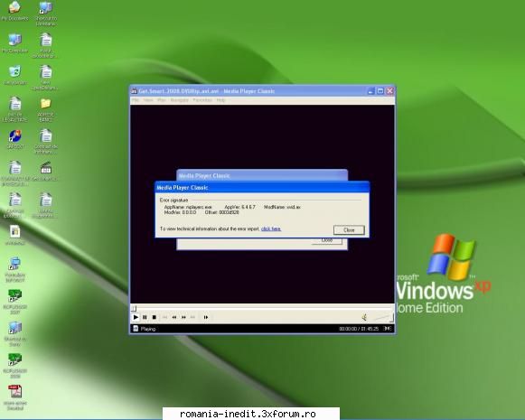This screenshot has height=420, width=525.
Task: Advance one frame with the Step button
Action: tap(206, 317)
